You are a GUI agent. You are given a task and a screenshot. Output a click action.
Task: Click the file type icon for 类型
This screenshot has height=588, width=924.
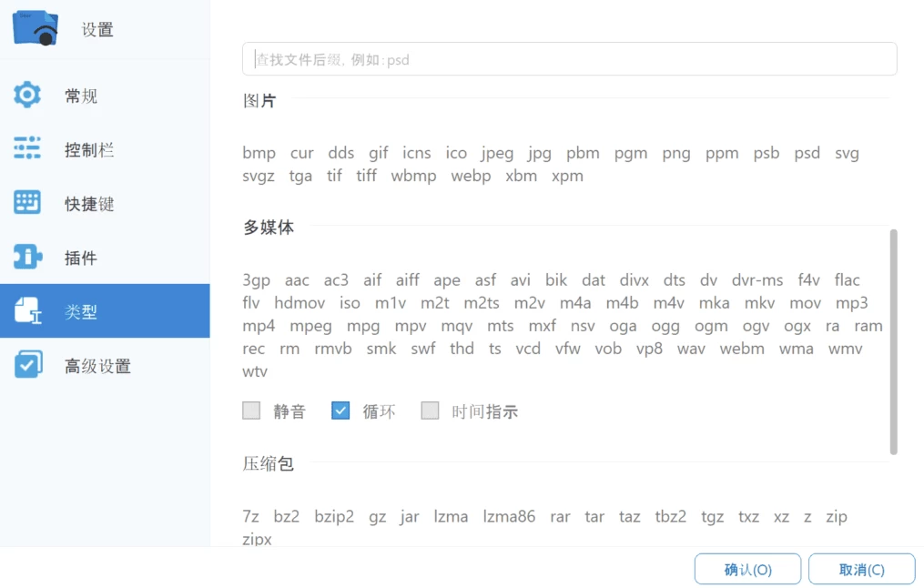click(27, 311)
